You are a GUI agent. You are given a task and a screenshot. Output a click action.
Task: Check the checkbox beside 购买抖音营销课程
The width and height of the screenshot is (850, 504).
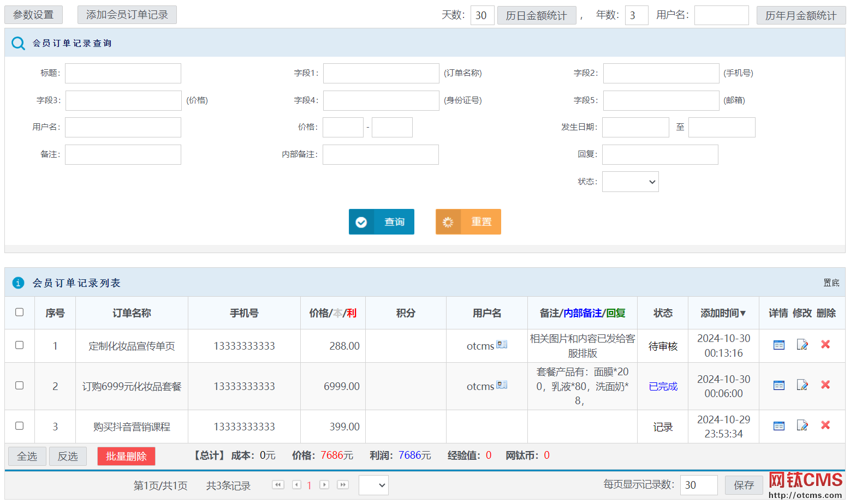click(20, 427)
